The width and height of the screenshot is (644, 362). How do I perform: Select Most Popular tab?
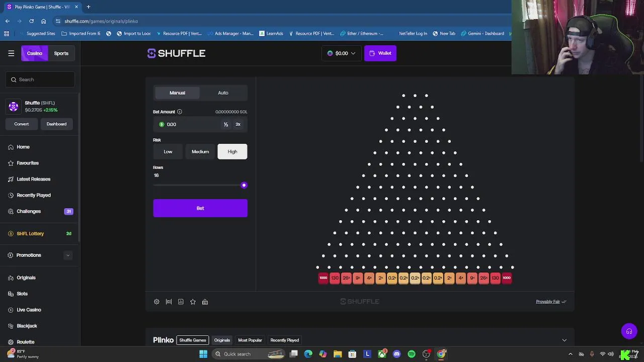click(x=250, y=340)
